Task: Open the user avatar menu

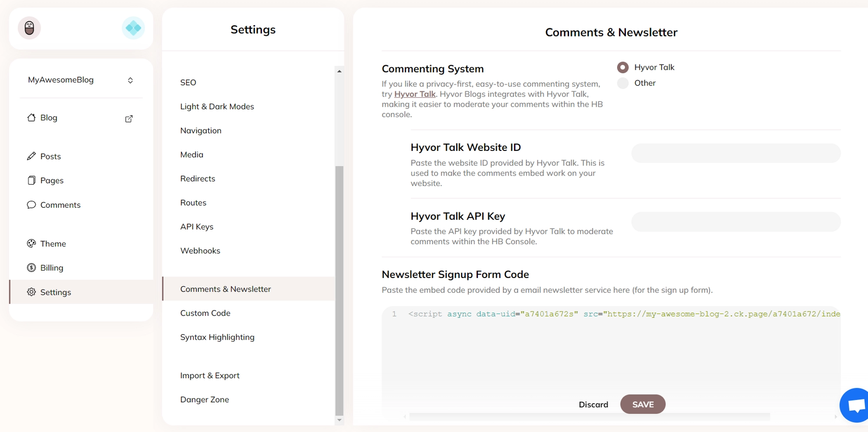Action: (30, 28)
